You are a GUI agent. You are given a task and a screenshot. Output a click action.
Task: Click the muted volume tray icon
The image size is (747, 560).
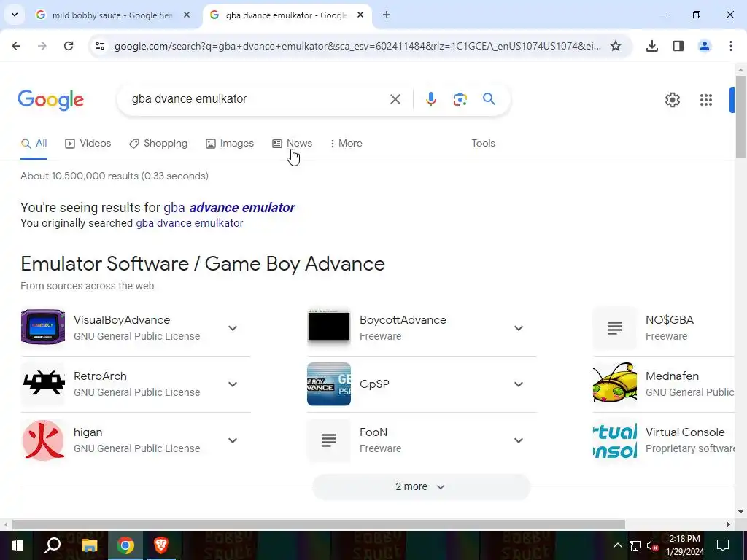click(x=652, y=545)
